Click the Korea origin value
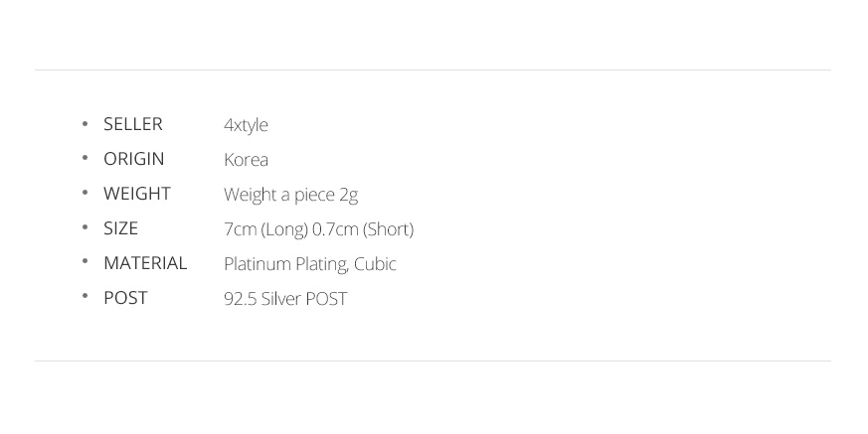The width and height of the screenshot is (868, 434). point(246,160)
